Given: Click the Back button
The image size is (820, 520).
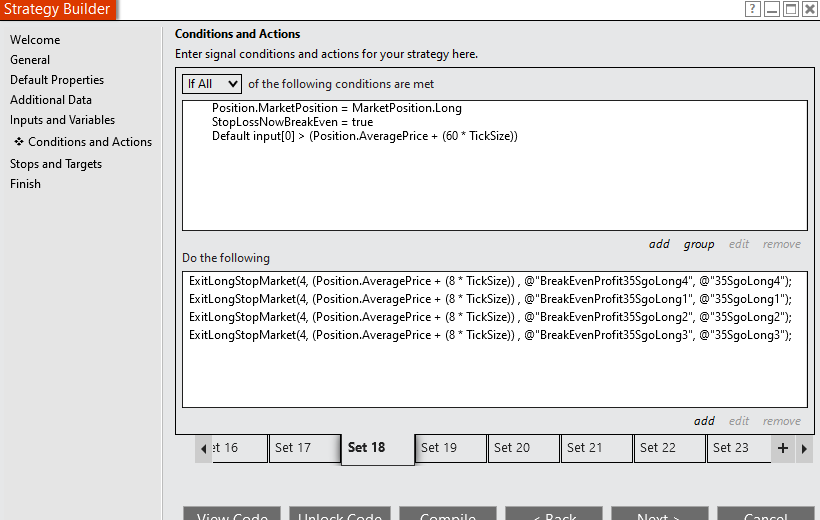Looking at the screenshot, I should click(554, 513).
